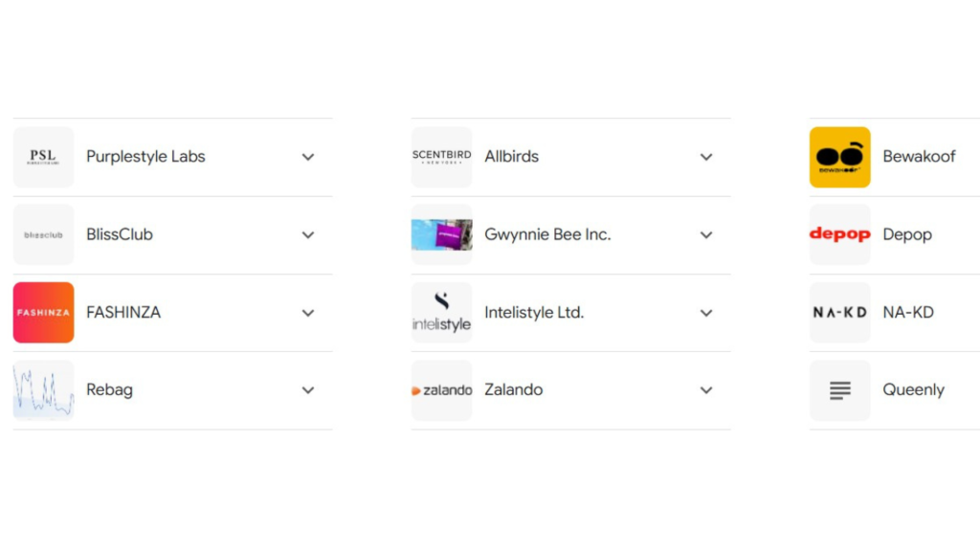Click the red depop logo

tap(839, 235)
